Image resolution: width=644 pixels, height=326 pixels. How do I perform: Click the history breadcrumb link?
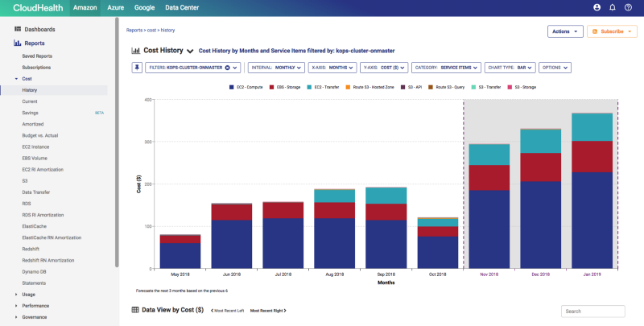tap(167, 31)
